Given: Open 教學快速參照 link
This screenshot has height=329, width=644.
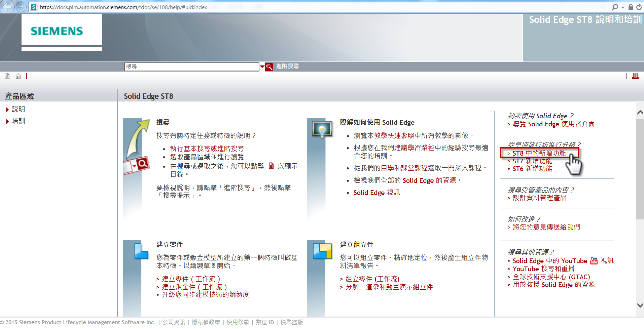Looking at the screenshot, I should (x=394, y=135).
